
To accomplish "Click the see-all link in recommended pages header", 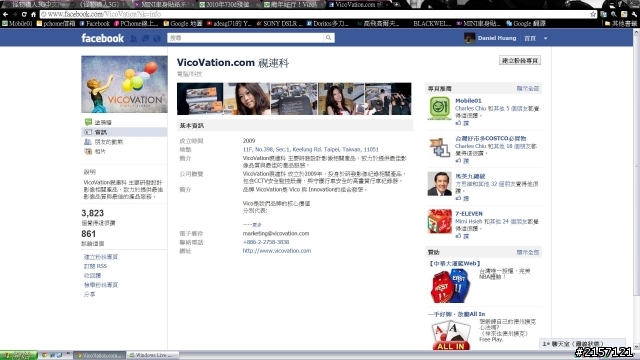I will point(528,89).
